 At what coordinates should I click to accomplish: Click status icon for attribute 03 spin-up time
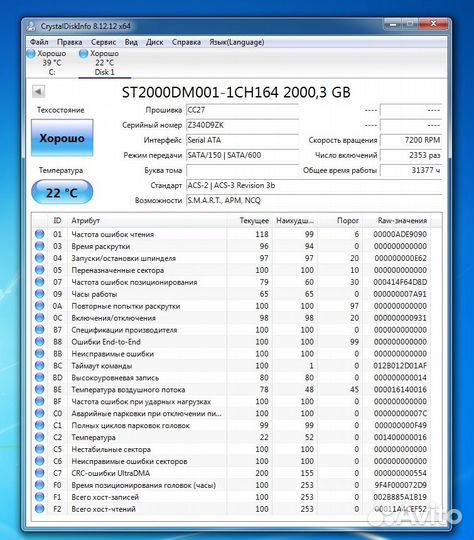point(40,246)
